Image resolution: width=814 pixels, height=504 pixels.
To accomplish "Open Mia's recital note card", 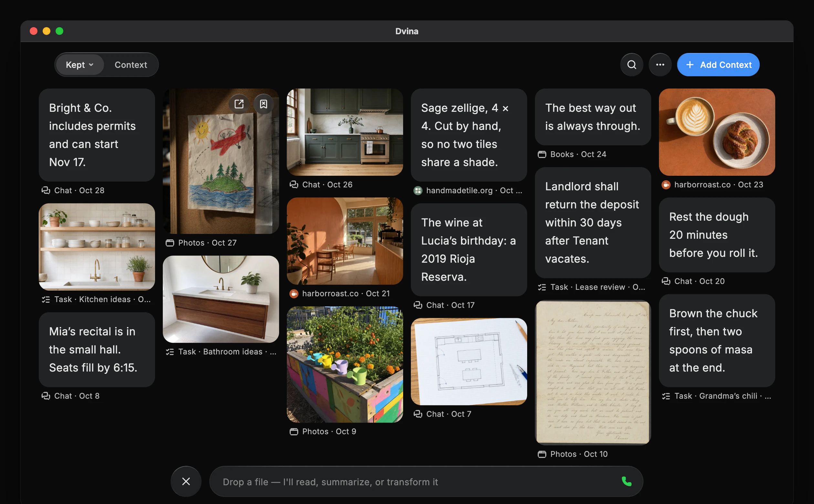I will point(97,350).
